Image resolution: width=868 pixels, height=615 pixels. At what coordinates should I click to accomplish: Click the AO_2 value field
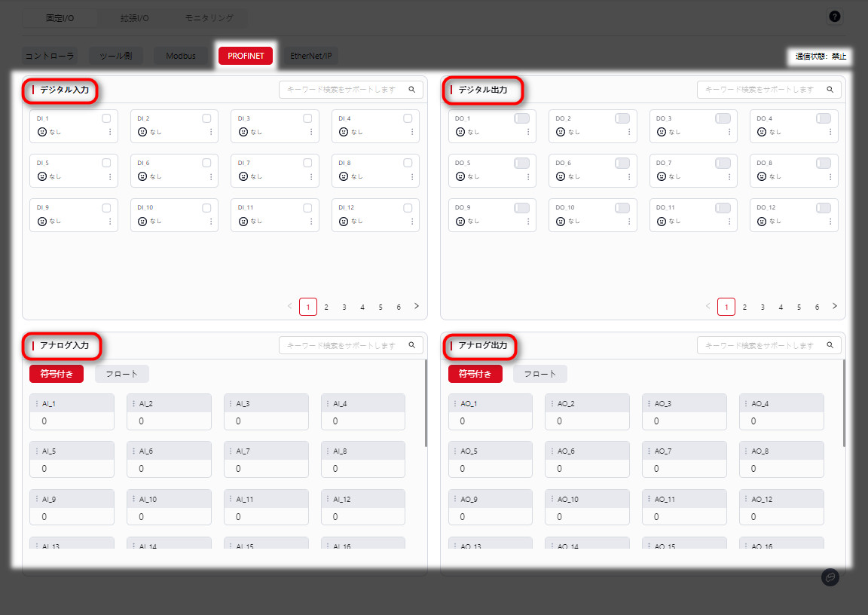point(587,421)
